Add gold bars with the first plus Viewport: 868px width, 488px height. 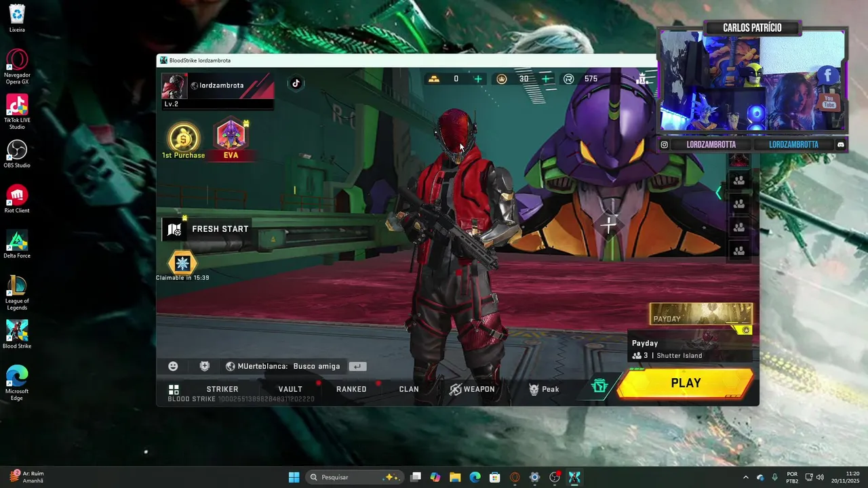tap(478, 79)
